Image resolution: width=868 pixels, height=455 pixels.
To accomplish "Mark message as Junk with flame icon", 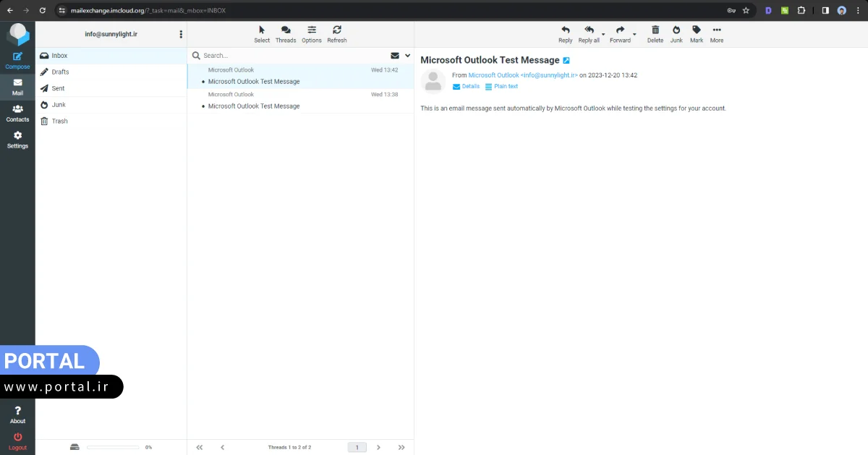I will [676, 30].
